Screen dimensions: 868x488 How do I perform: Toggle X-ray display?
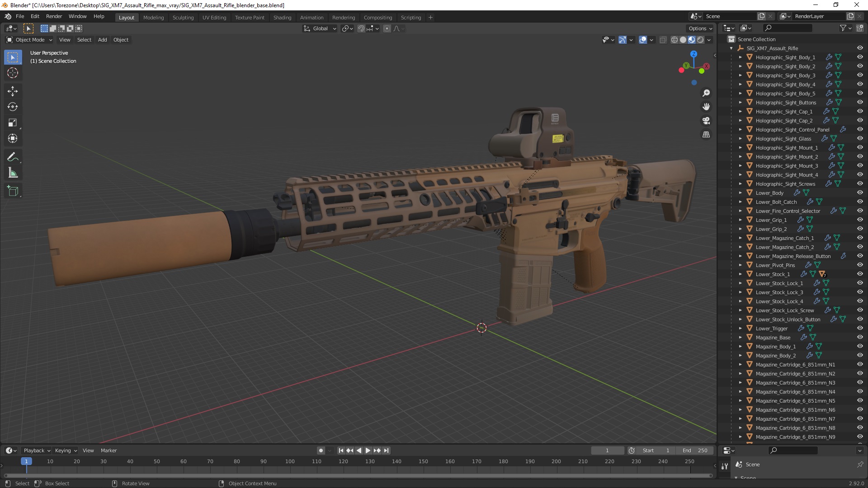[x=663, y=40]
